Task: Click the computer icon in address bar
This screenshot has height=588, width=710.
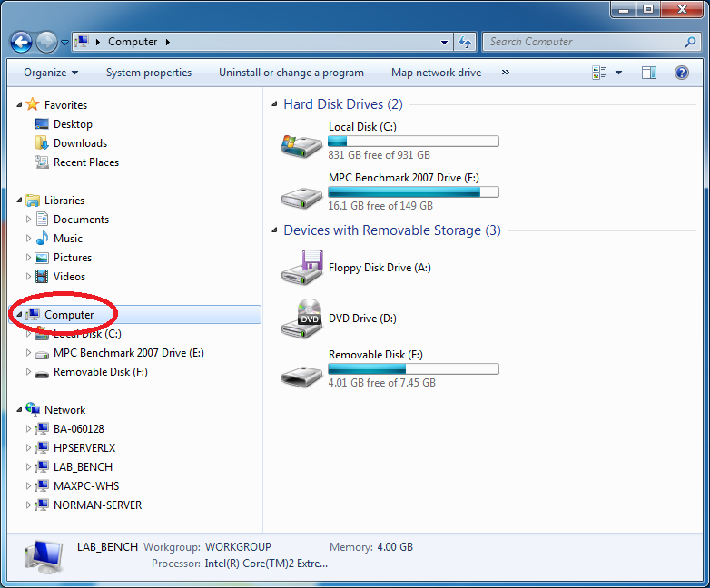Action: (82, 42)
